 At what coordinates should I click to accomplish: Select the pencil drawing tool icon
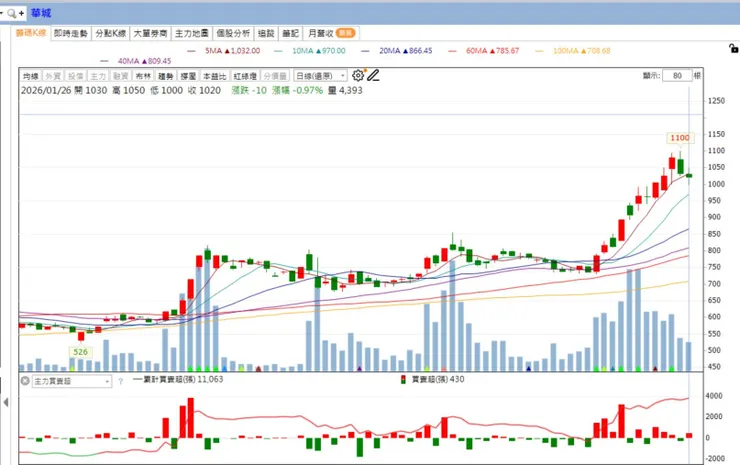click(373, 76)
